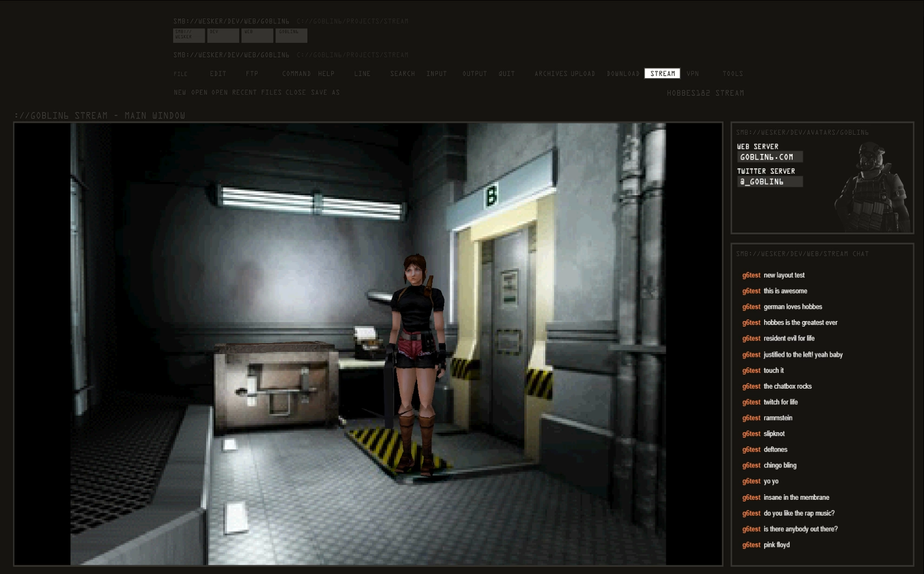Image resolution: width=924 pixels, height=574 pixels.
Task: Open the TOOLS menu
Action: [x=733, y=74]
